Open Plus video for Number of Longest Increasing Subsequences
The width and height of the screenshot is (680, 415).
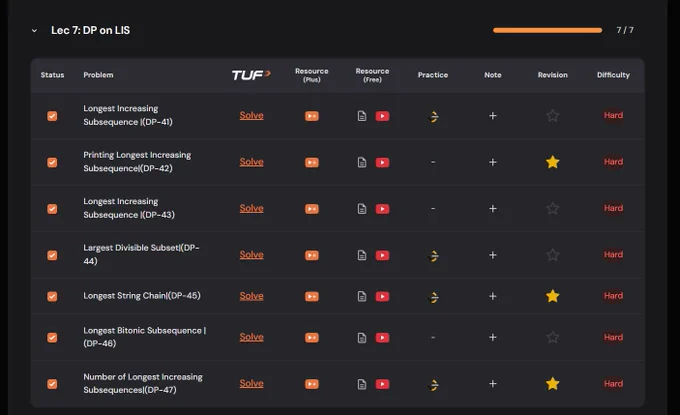point(311,384)
